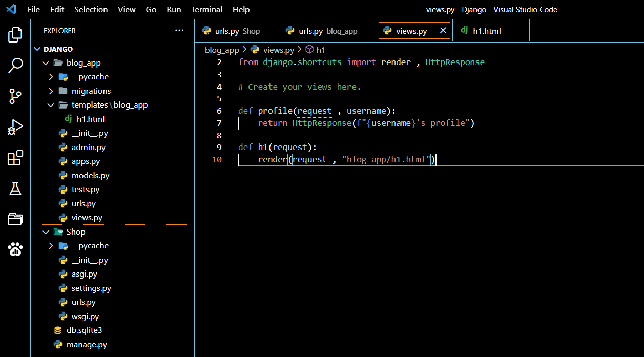Open Explorer more actions ellipsis
Screen dimensions: 644x357
(x=179, y=31)
